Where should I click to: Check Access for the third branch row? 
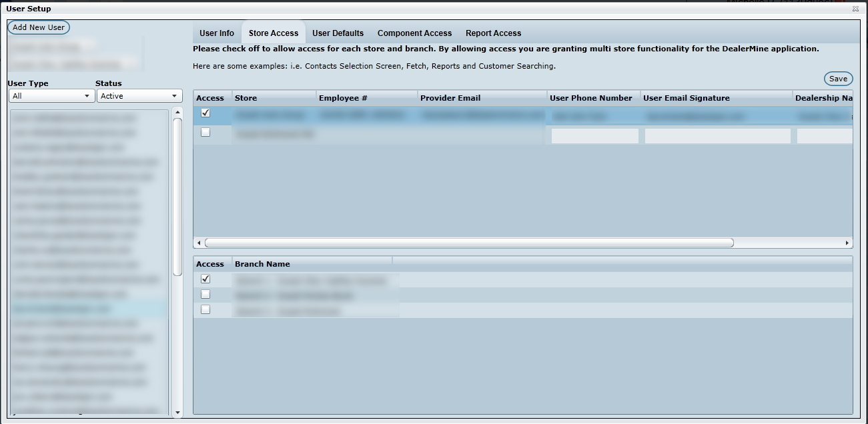205,309
